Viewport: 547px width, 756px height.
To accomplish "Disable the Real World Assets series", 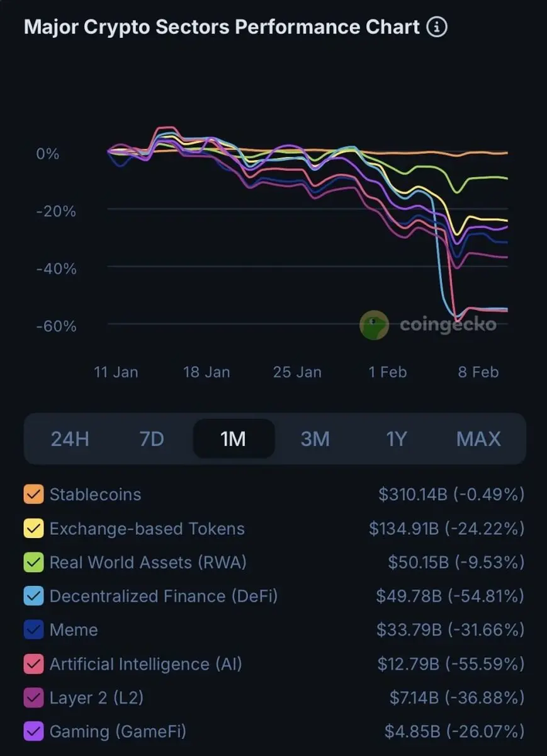I will [33, 562].
